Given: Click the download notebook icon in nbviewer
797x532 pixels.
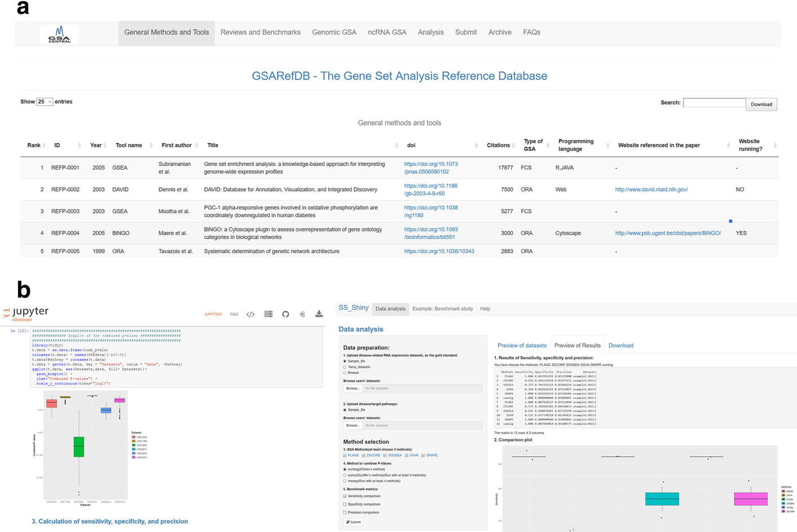Looking at the screenshot, I should (319, 314).
